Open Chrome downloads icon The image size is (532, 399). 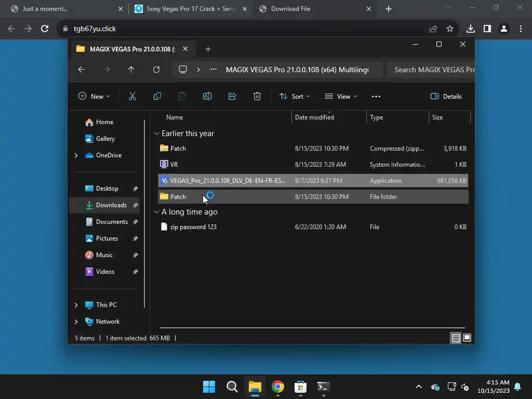click(x=471, y=29)
